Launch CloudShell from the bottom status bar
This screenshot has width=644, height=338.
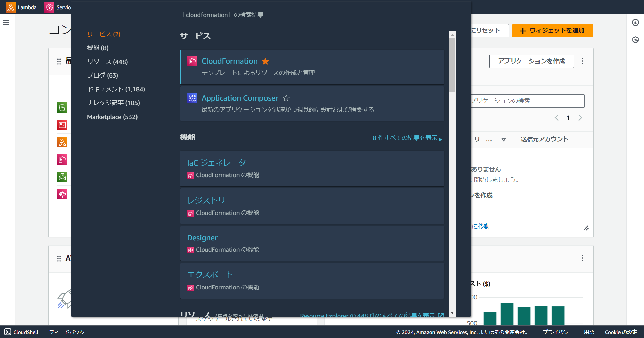[21, 332]
